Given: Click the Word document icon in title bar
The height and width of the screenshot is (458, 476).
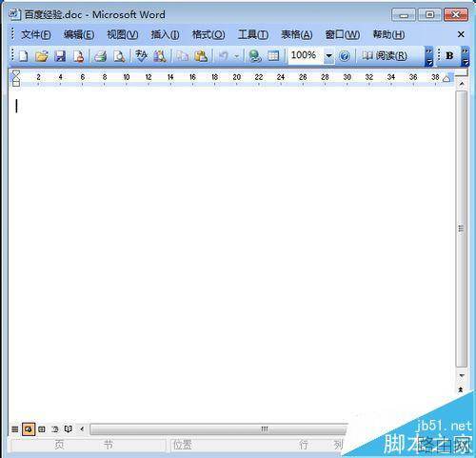Looking at the screenshot, I should [14, 14].
